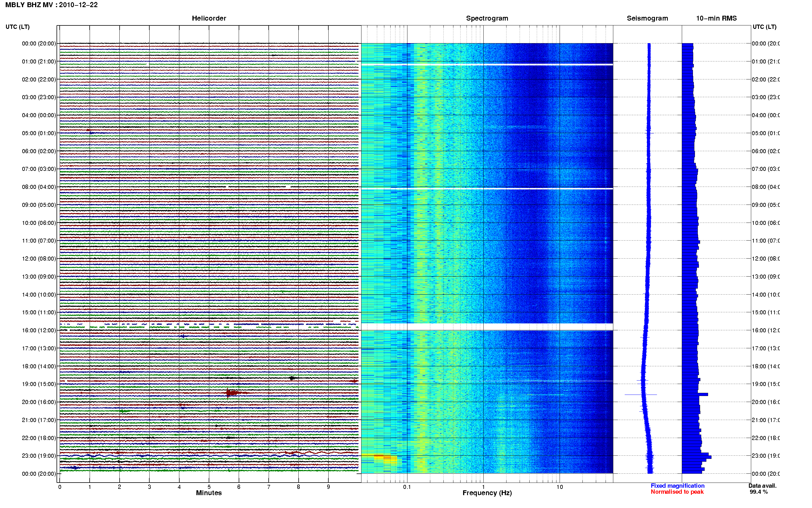The image size is (812, 508).
Task: Click the left axis label 21:00 (17:00)
Action: click(39, 420)
